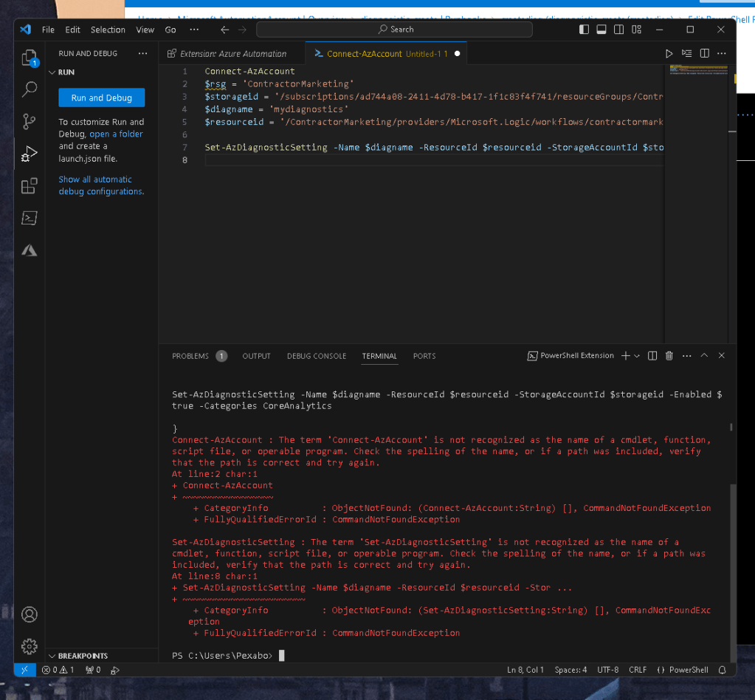Screen dimensions: 755x700
Task: Maximize the panel with up chevron
Action: point(704,356)
